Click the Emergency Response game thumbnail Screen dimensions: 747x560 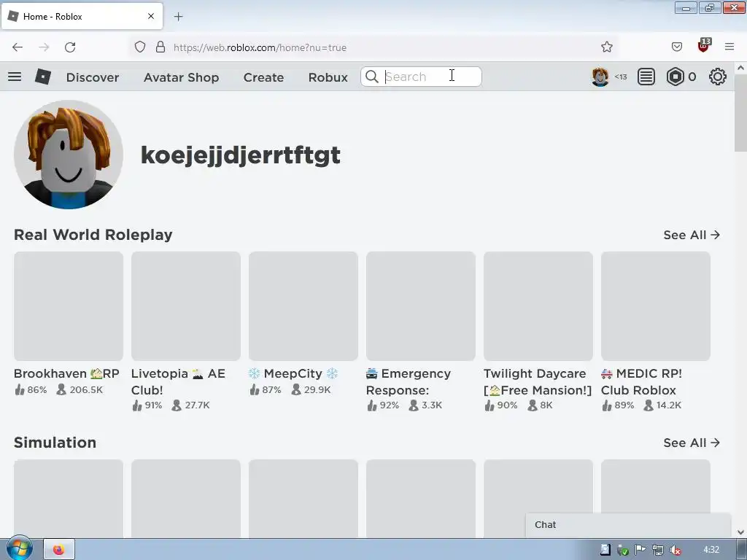coord(421,306)
